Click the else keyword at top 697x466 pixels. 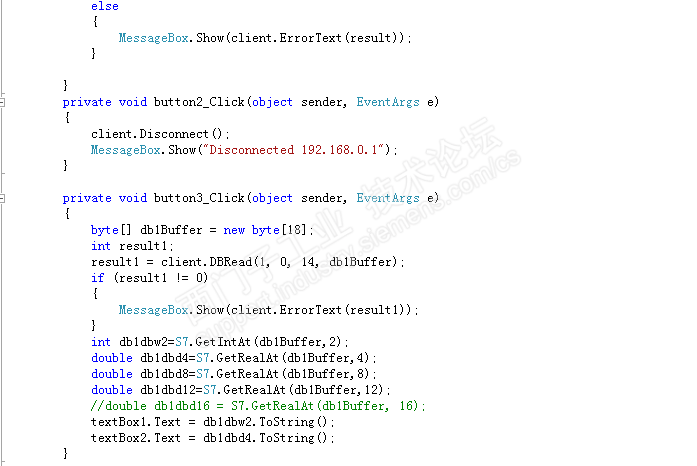(105, 6)
